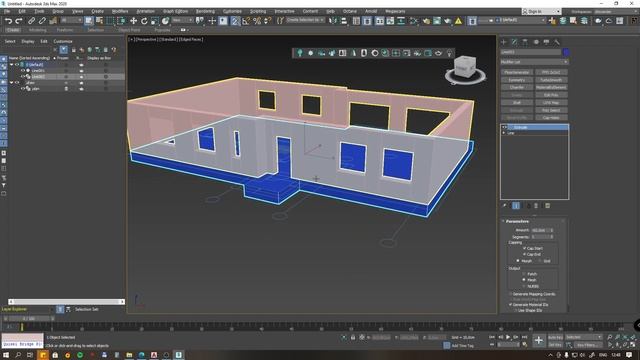Open the Rendering menu

point(205,11)
